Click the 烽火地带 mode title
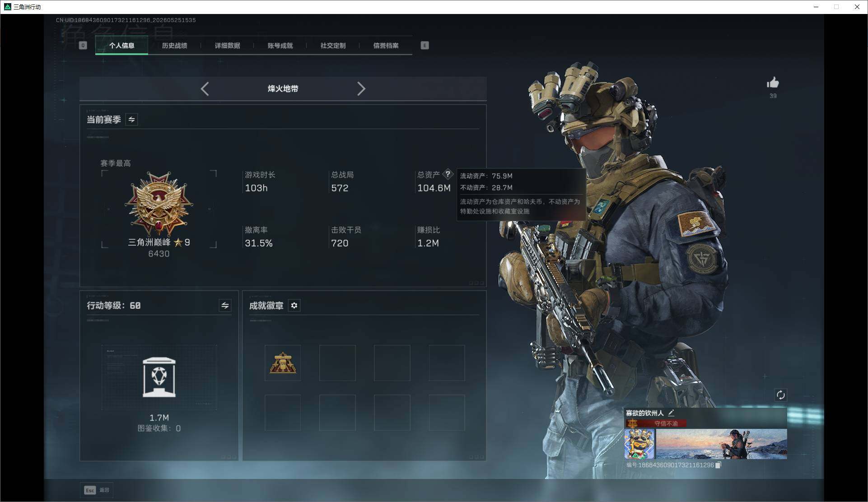The width and height of the screenshot is (868, 502). click(283, 88)
